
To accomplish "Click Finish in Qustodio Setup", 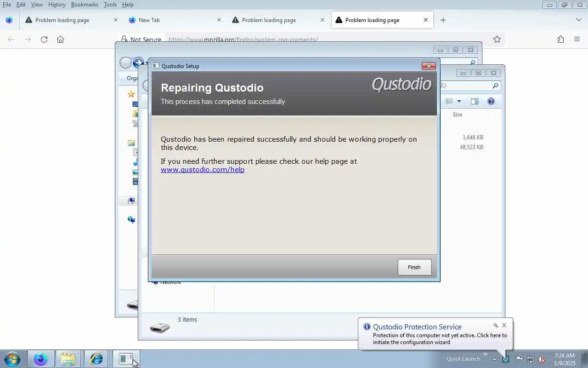I will pyautogui.click(x=414, y=267).
